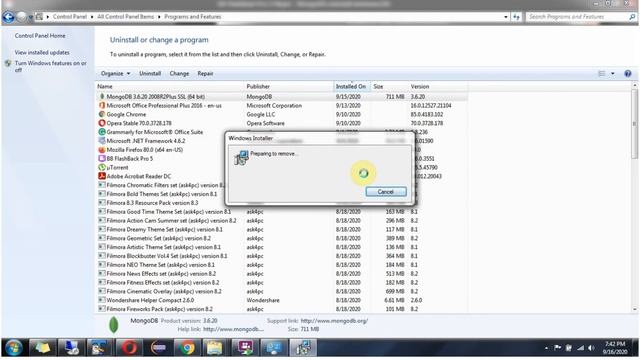Select the Microsoft .NET Framework icon

pos(102,141)
